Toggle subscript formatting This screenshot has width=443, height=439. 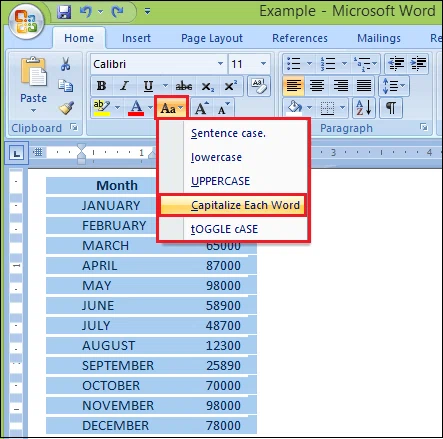pyautogui.click(x=207, y=87)
